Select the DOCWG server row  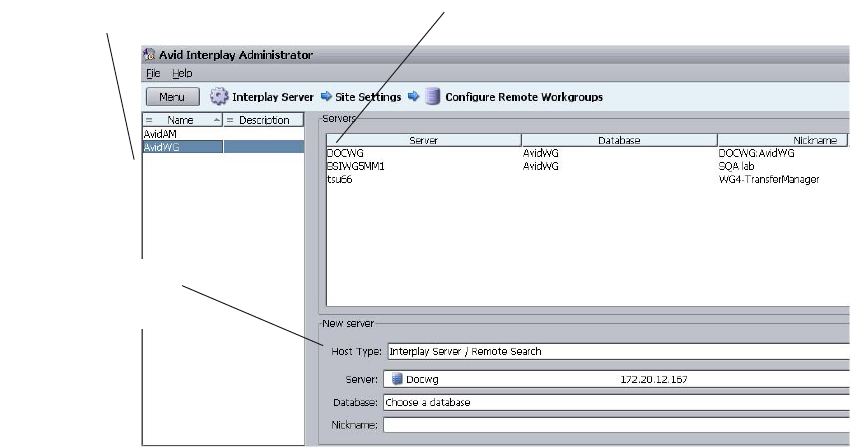(x=588, y=153)
